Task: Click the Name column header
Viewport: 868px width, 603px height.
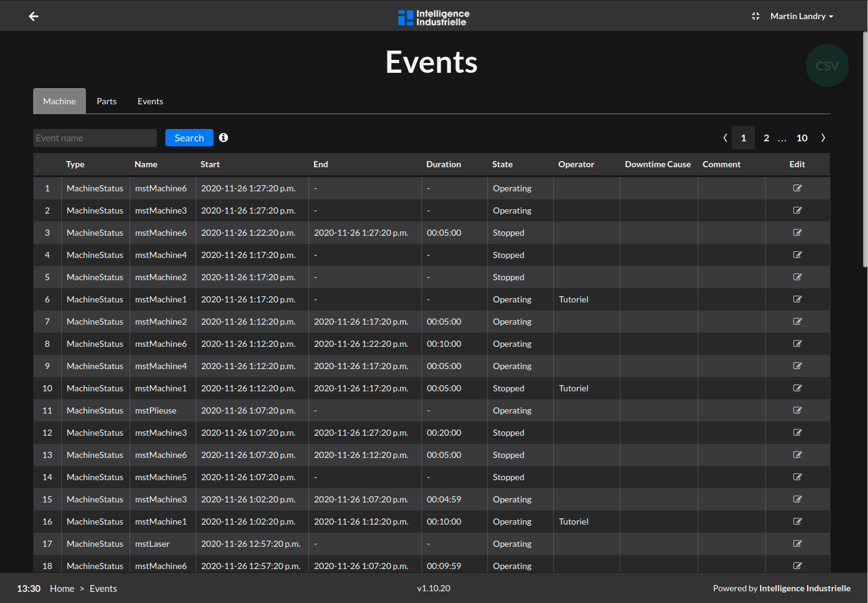Action: 146,164
